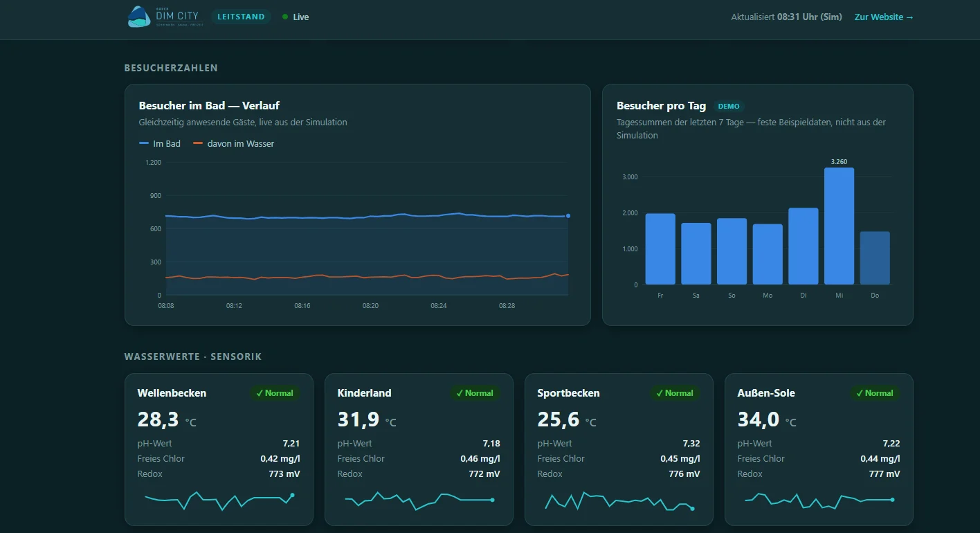The height and width of the screenshot is (533, 980).
Task: Toggle the Im Bad legend entry
Action: point(160,144)
